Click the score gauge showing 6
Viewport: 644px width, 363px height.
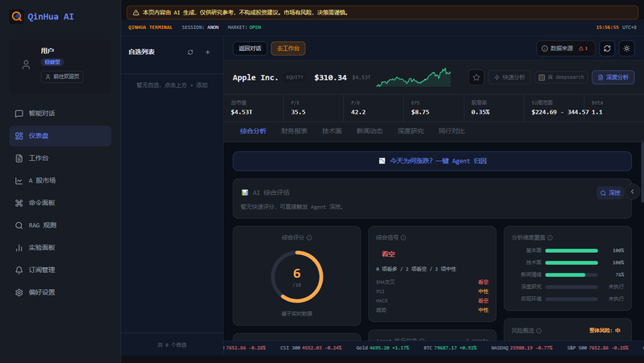click(x=297, y=277)
